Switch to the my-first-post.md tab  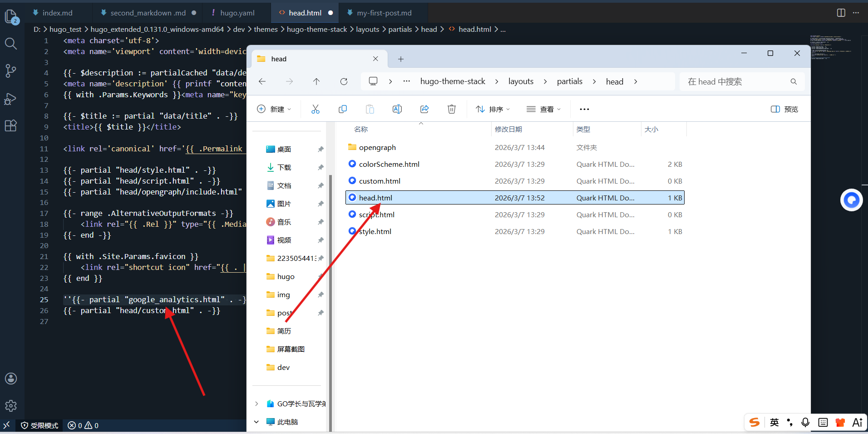coord(384,13)
